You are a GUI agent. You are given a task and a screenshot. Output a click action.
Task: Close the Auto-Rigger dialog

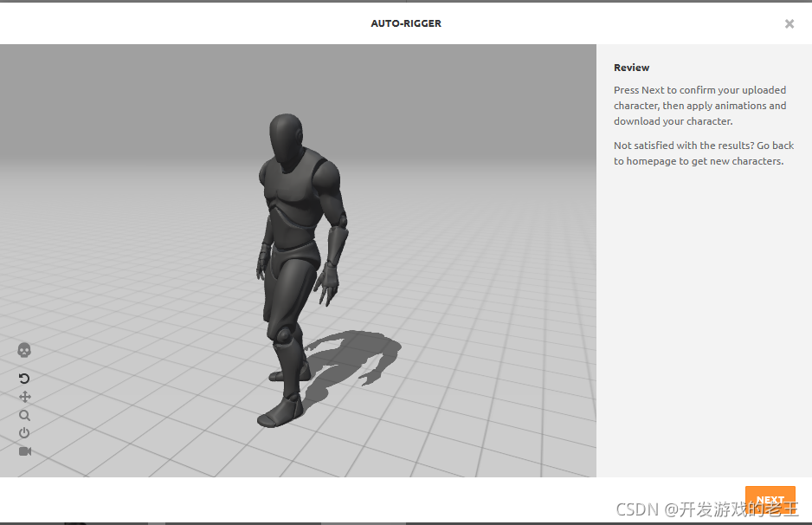click(x=789, y=24)
